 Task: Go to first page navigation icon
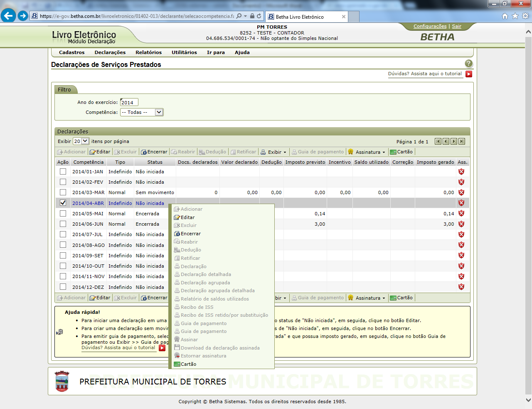(438, 141)
